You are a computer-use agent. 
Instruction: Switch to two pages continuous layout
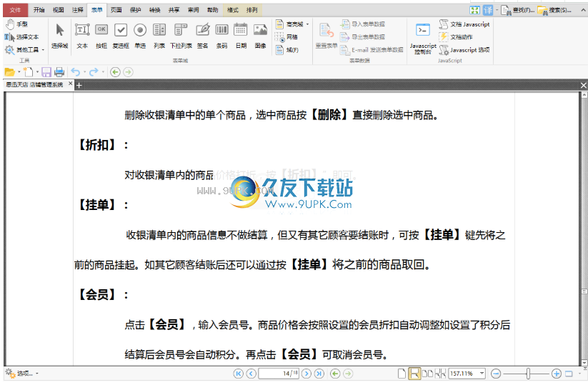[440, 374]
